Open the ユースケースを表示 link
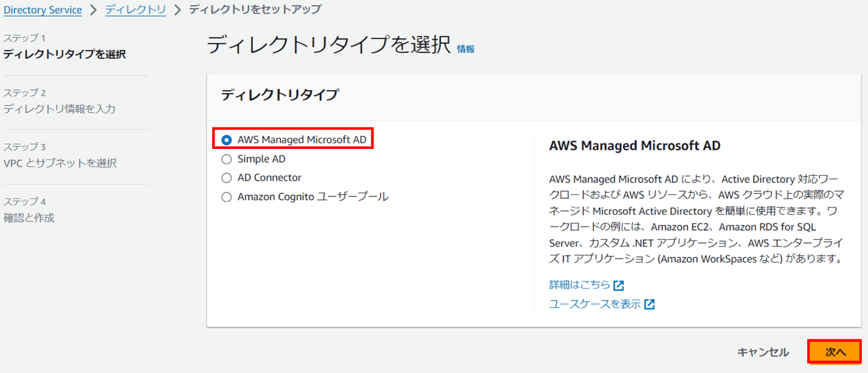 [x=595, y=304]
